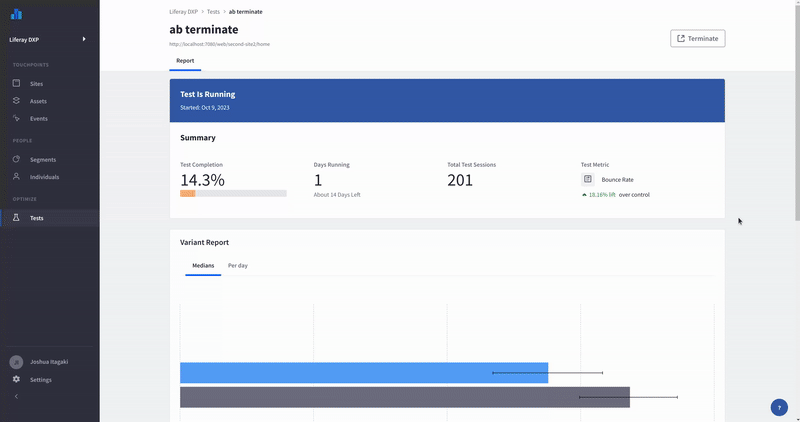Open the Settings gear icon
The image size is (800, 422).
[x=16, y=380]
